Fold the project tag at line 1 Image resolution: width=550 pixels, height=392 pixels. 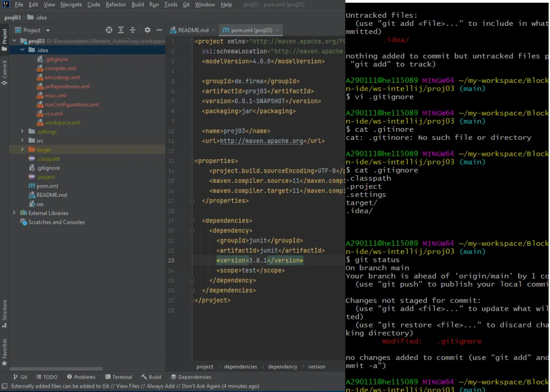[192, 41]
